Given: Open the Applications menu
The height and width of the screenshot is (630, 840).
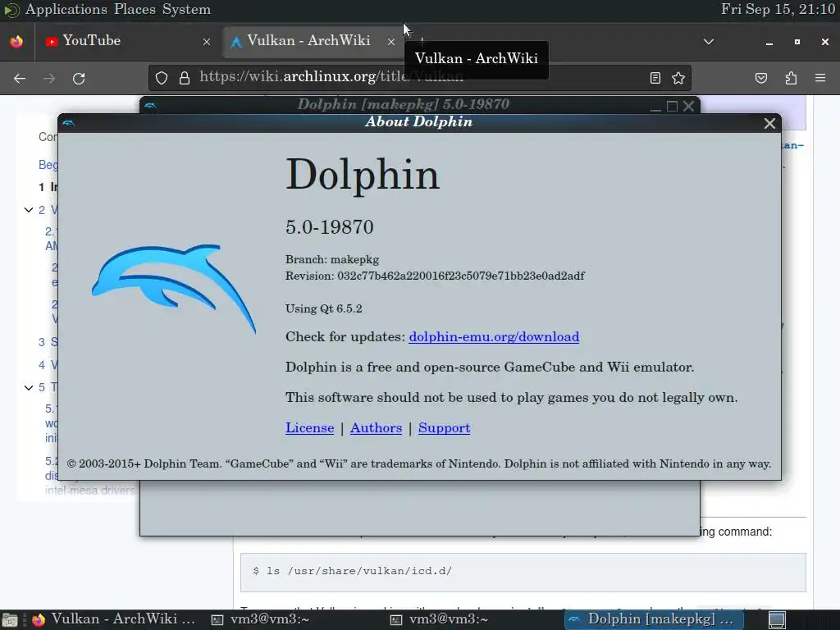Looking at the screenshot, I should coord(66,9).
